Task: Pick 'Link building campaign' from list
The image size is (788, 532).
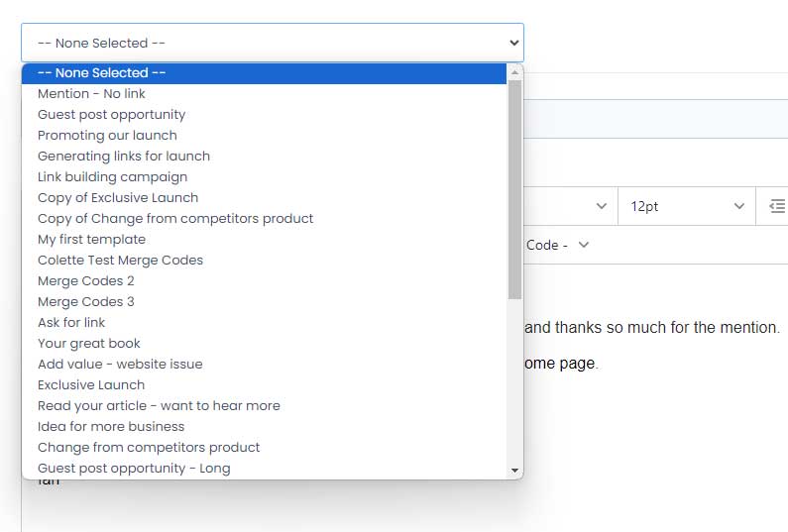Action: point(265,176)
